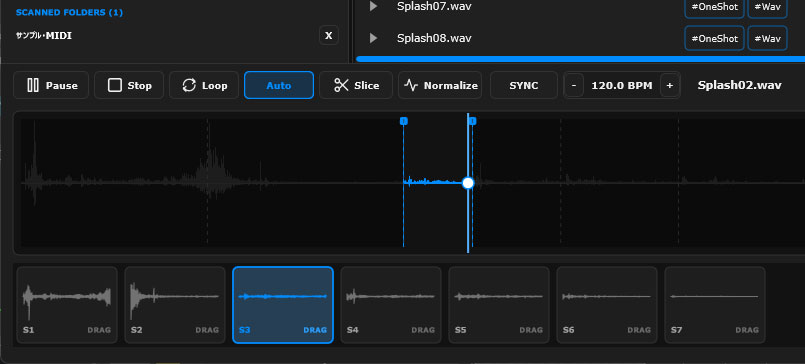Click the left blue slice start marker
The height and width of the screenshot is (364, 805).
tap(404, 121)
